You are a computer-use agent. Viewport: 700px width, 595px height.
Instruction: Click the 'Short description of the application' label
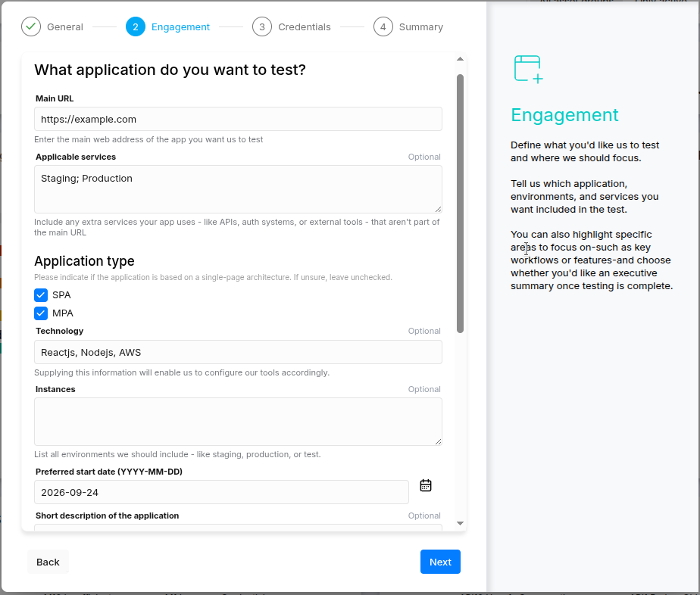[107, 516]
